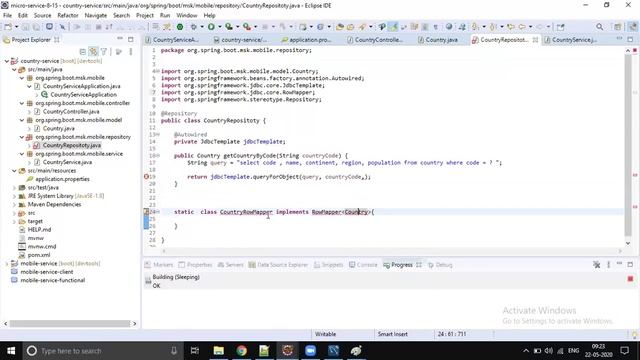Click the Back navigation arrow icon
Screen dimensions: 640x360
522,27
